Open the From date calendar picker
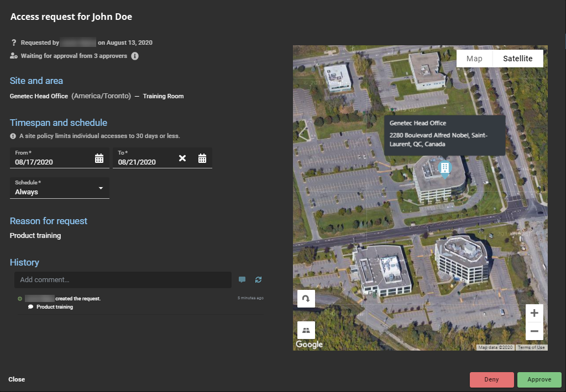566x392 pixels. coord(99,158)
